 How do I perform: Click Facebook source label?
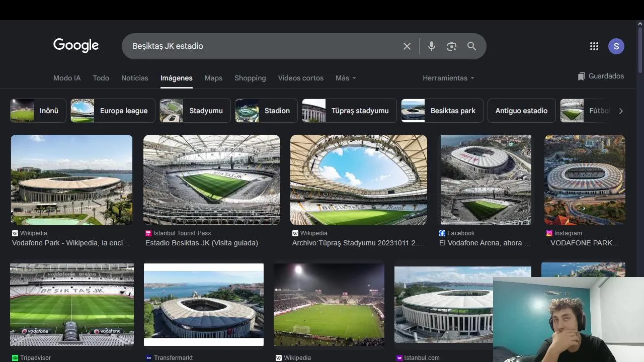tap(461, 233)
